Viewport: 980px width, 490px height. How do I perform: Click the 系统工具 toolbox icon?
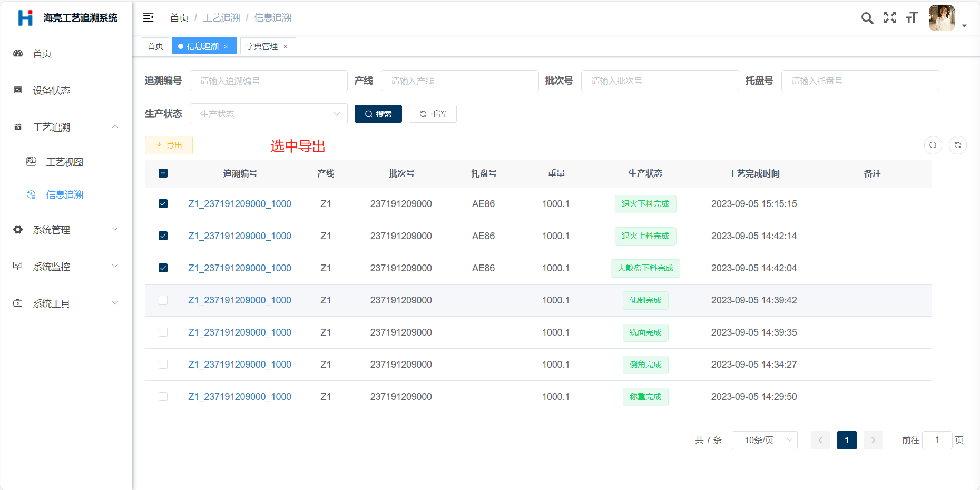coord(18,303)
